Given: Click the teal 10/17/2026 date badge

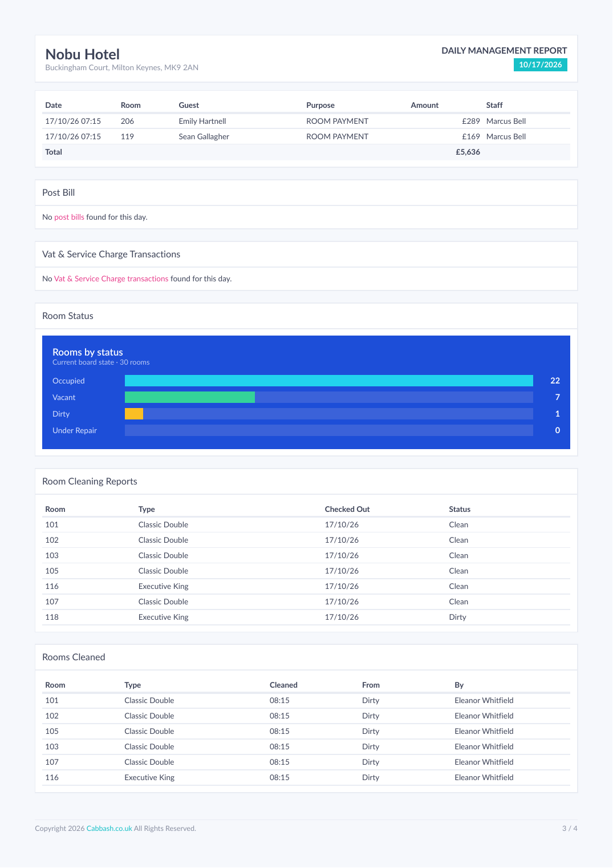Looking at the screenshot, I should (x=541, y=64).
